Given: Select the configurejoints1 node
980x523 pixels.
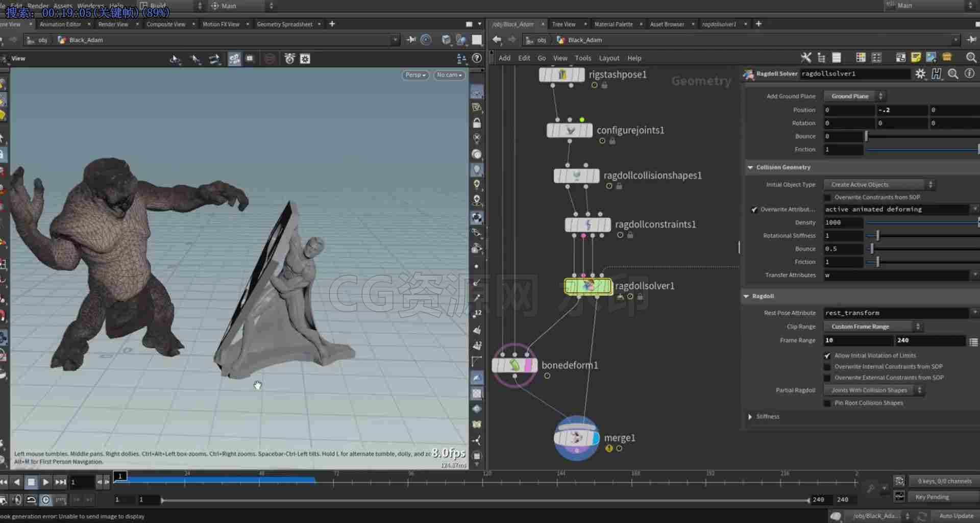Looking at the screenshot, I should coord(570,131).
